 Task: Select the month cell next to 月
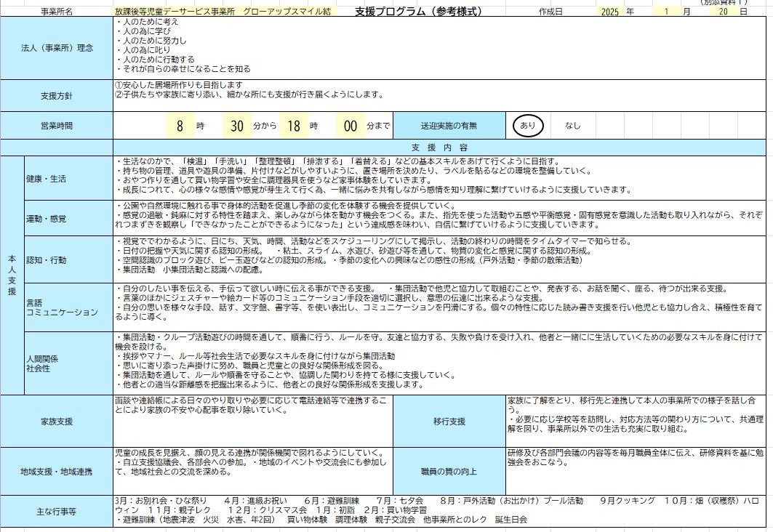[667, 12]
